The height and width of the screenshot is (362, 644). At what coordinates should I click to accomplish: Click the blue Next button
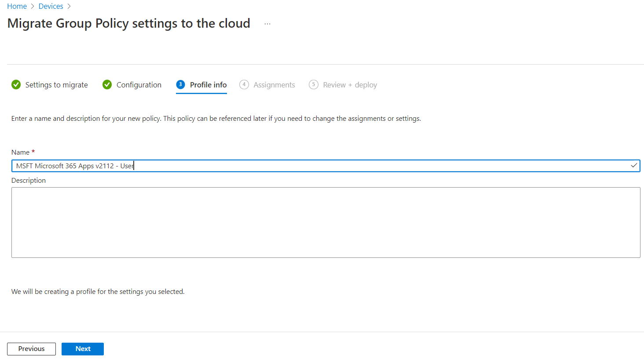point(83,349)
